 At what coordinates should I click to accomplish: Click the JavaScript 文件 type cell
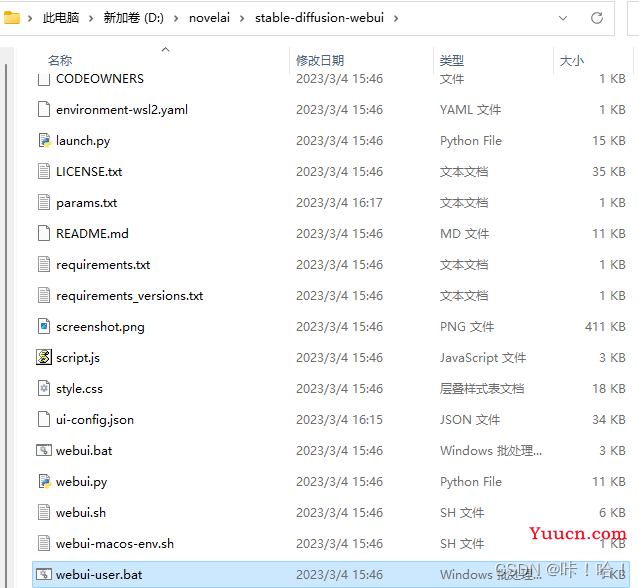point(483,357)
